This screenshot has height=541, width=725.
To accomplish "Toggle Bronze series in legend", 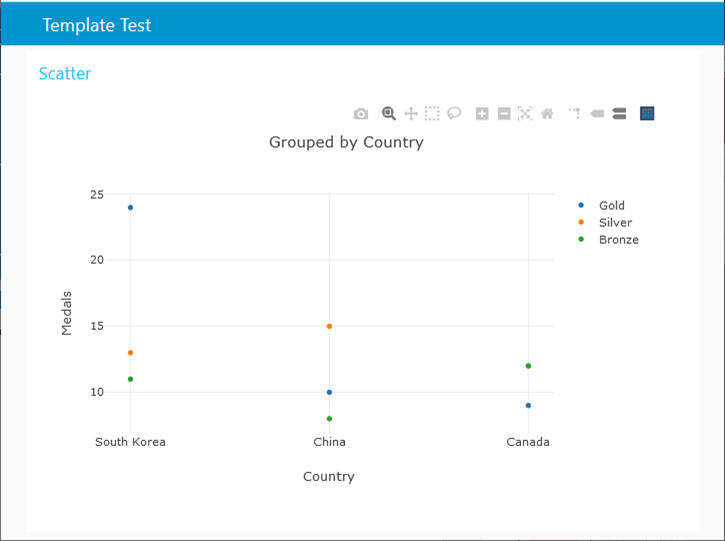I will tap(617, 240).
